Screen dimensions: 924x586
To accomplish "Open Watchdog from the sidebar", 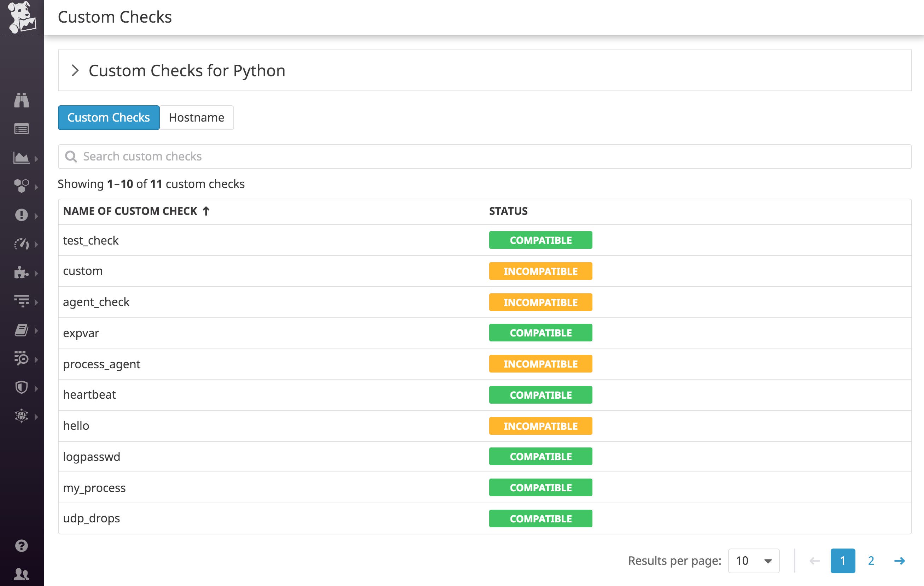I will click(22, 101).
